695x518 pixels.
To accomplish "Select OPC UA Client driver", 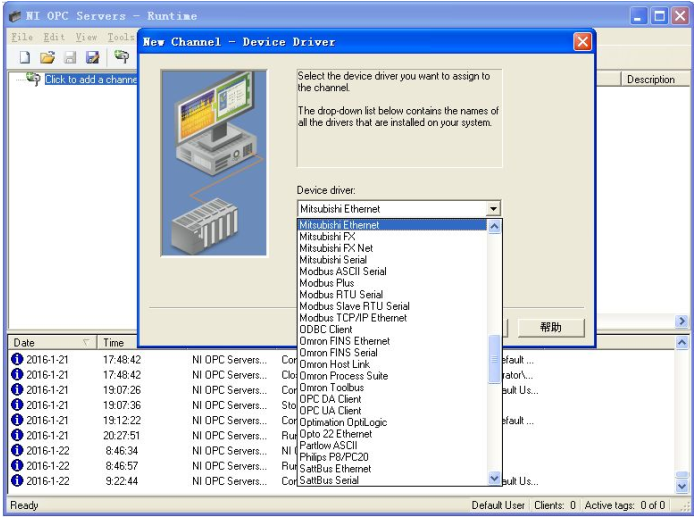I will (x=392, y=410).
